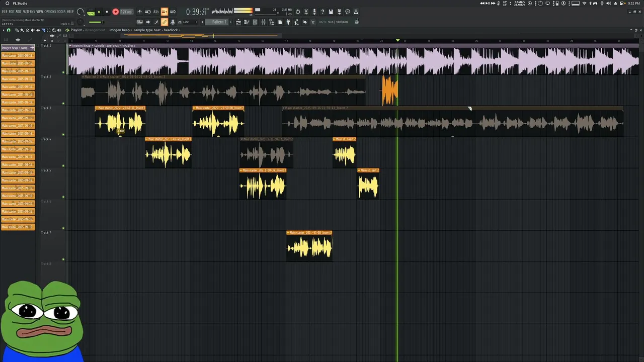
Task: Toggle the 3-2-1 countdown before recording
Action: coord(156,12)
